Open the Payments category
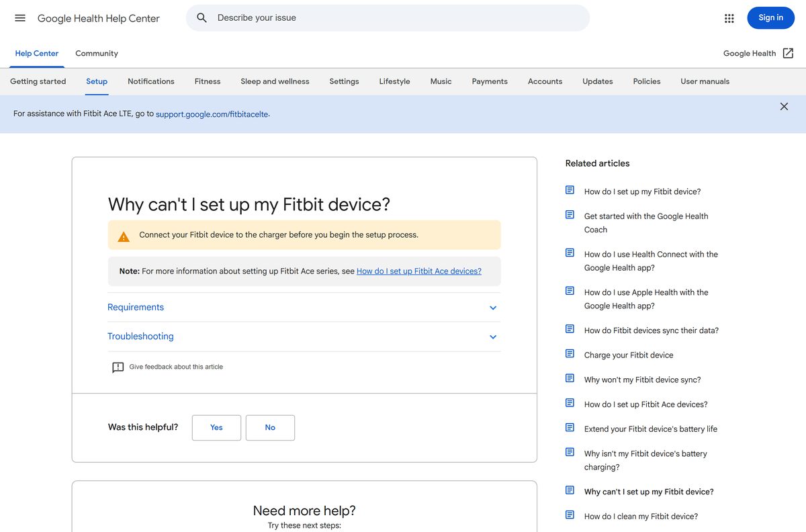This screenshot has height=532, width=806. tap(490, 81)
